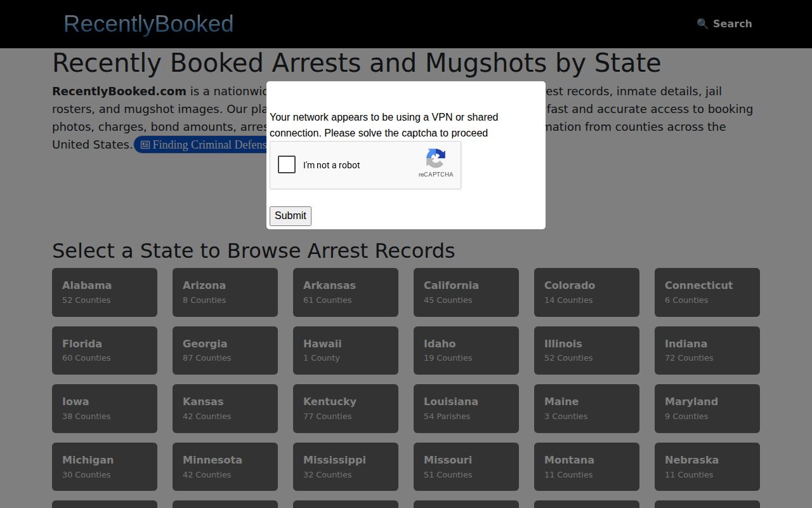This screenshot has width=812, height=508.
Task: Select the Iowa state card
Action: pyautogui.click(x=105, y=408)
